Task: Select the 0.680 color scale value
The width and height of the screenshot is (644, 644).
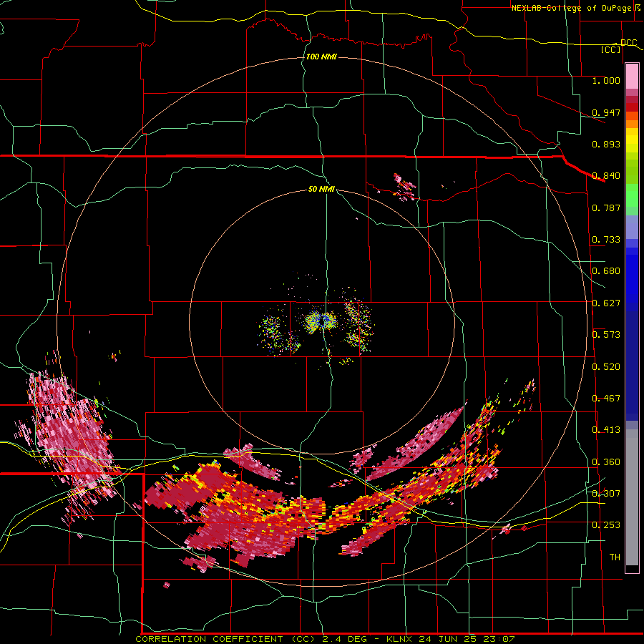Action: tap(606, 271)
